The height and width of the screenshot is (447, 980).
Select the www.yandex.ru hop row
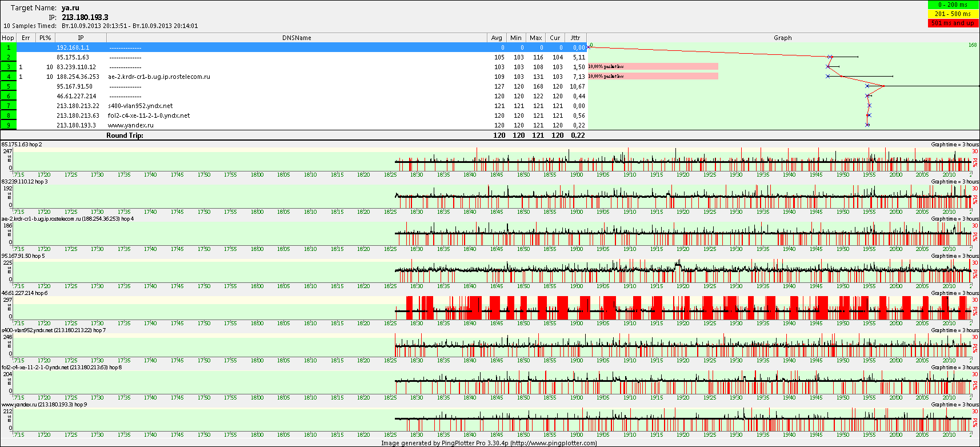tap(130, 125)
